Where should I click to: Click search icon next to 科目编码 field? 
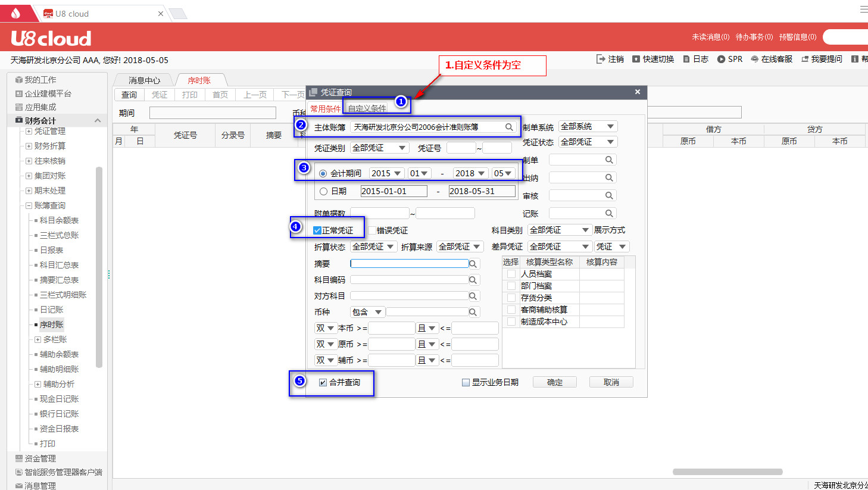[473, 280]
